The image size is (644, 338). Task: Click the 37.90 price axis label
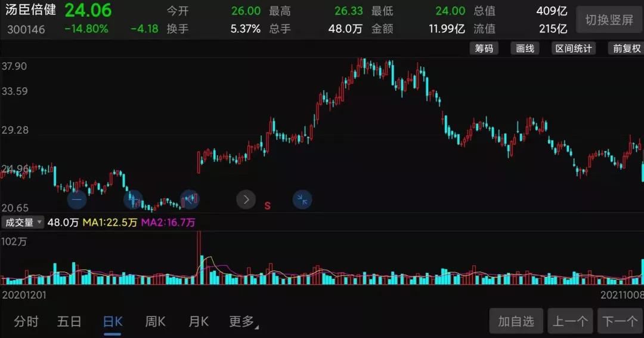[14, 66]
